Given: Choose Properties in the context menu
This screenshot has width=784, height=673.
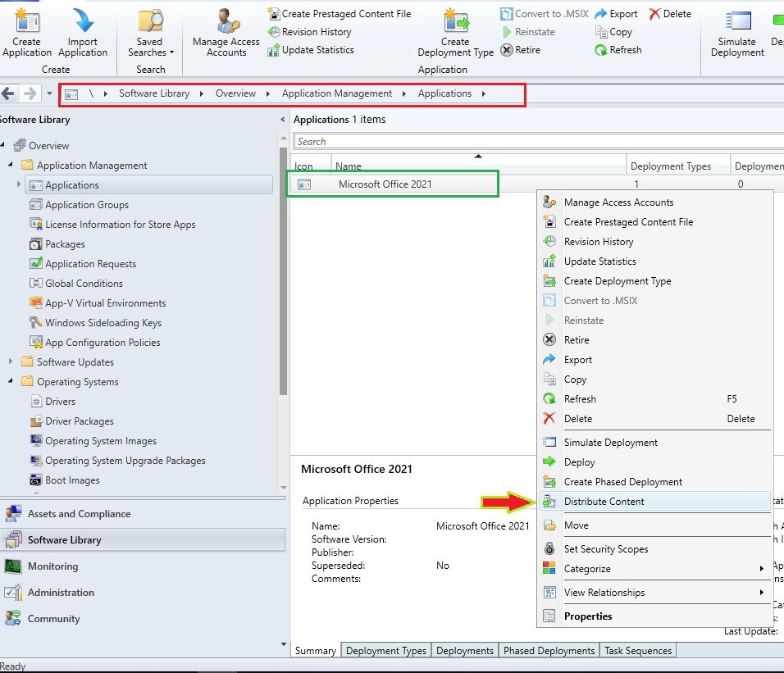Looking at the screenshot, I should (654, 616).
